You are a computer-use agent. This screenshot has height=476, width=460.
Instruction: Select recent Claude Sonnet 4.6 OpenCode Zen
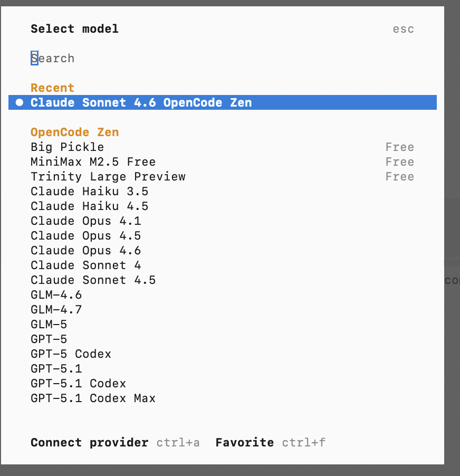[x=141, y=102]
